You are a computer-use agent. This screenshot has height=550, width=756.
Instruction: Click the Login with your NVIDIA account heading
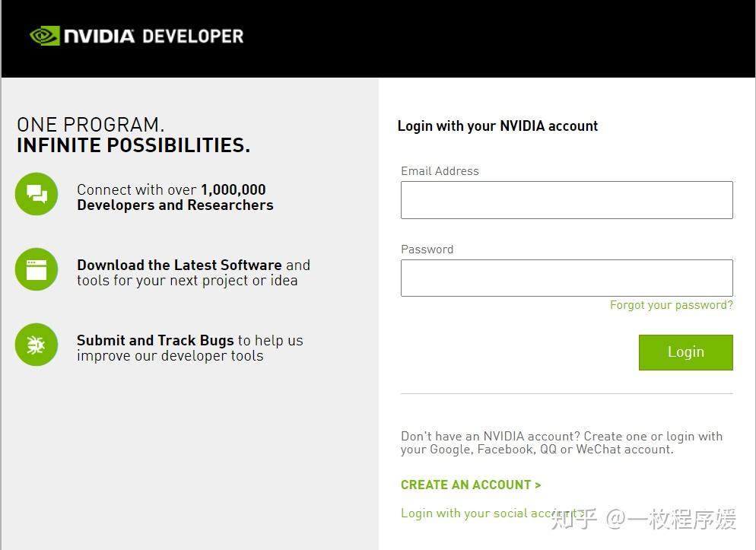[497, 126]
